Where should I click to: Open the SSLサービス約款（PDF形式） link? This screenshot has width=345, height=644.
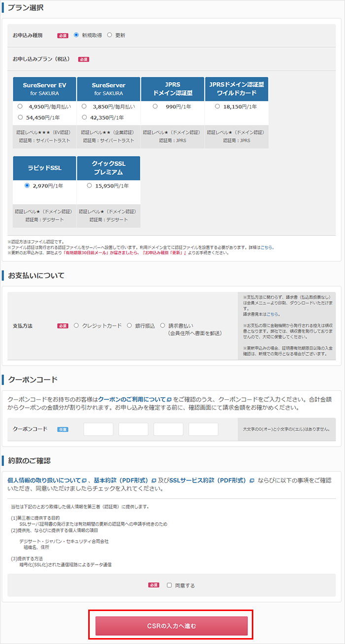[x=209, y=480]
